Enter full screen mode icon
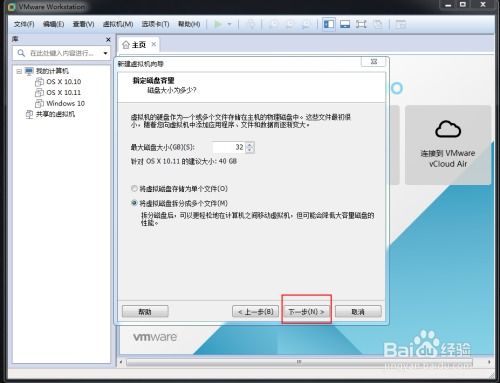This screenshot has width=500, height=383. point(361,24)
